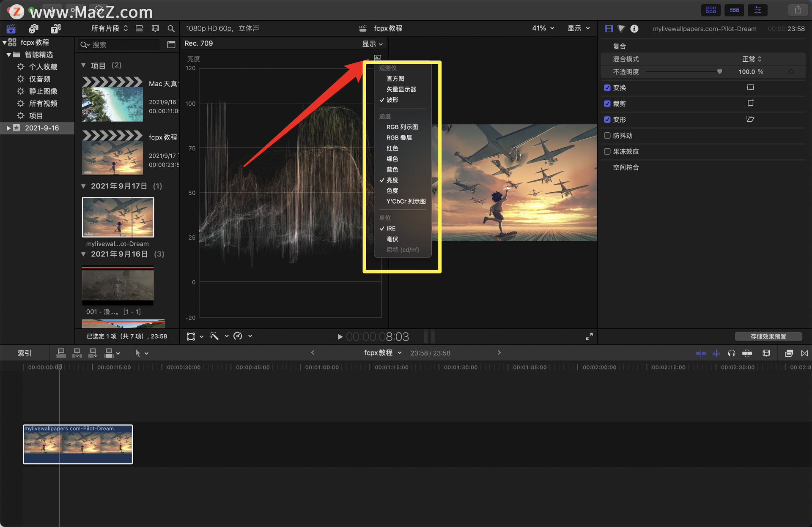
Task: Enable the 果冻效应 checkbox
Action: [607, 151]
